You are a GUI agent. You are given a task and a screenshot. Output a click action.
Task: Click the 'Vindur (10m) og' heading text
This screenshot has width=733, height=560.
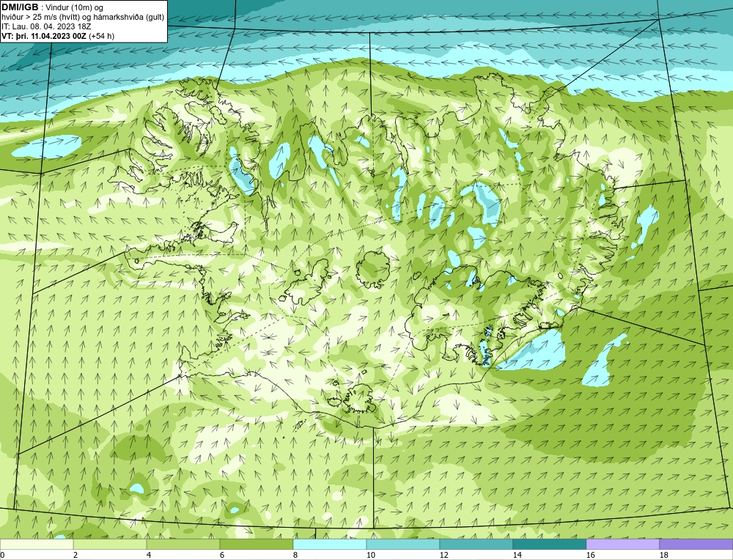click(x=74, y=7)
